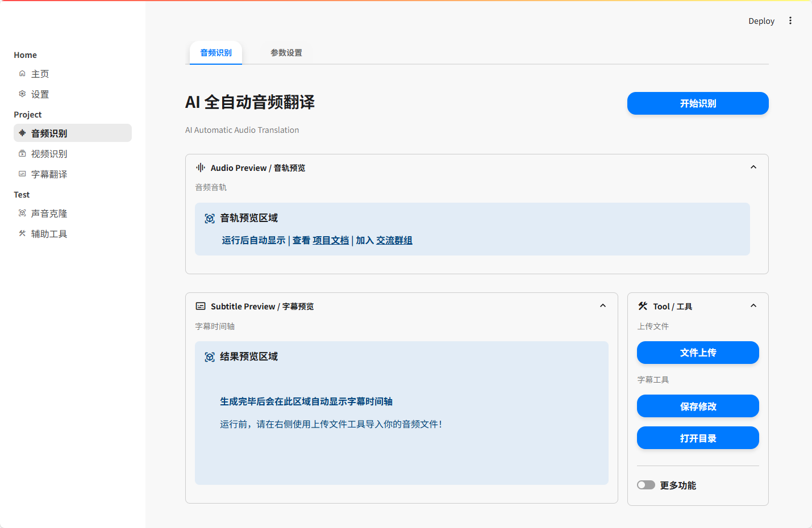Switch to the 参数设置 tab

[x=286, y=53]
